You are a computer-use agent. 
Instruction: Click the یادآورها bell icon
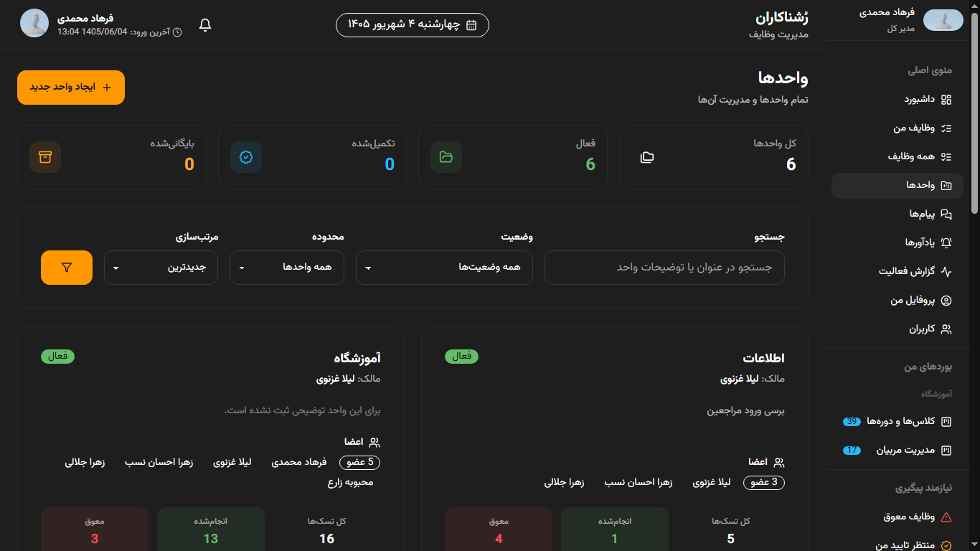pos(946,242)
